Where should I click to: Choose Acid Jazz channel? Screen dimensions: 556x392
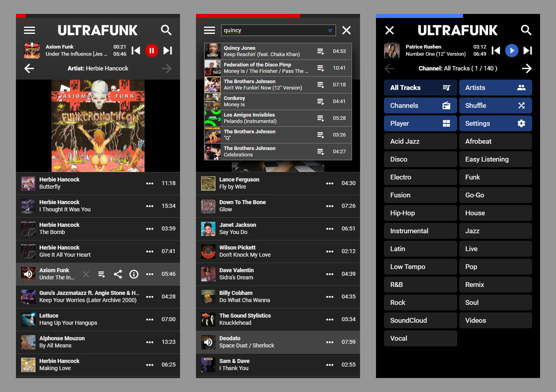421,141
